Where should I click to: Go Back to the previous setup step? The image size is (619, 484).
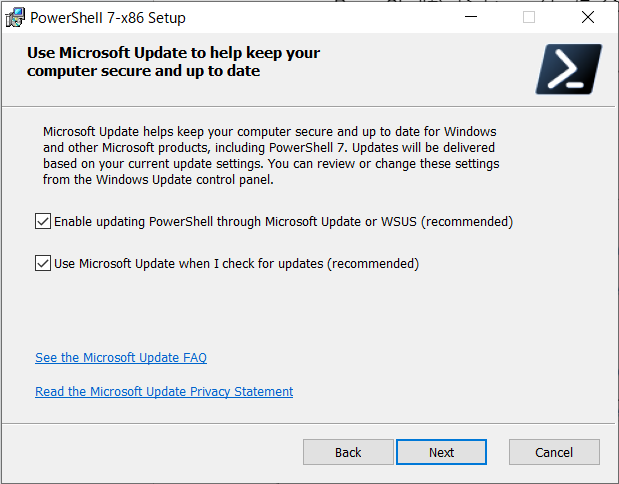coord(348,452)
